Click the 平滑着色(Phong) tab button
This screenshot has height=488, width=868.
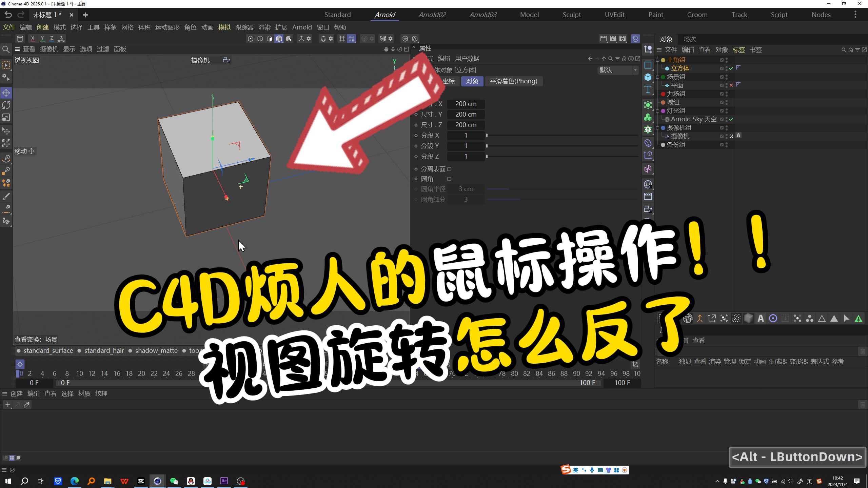click(x=513, y=81)
